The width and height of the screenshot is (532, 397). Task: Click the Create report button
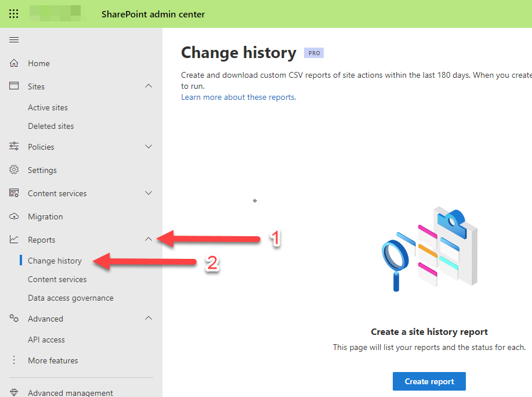click(429, 381)
